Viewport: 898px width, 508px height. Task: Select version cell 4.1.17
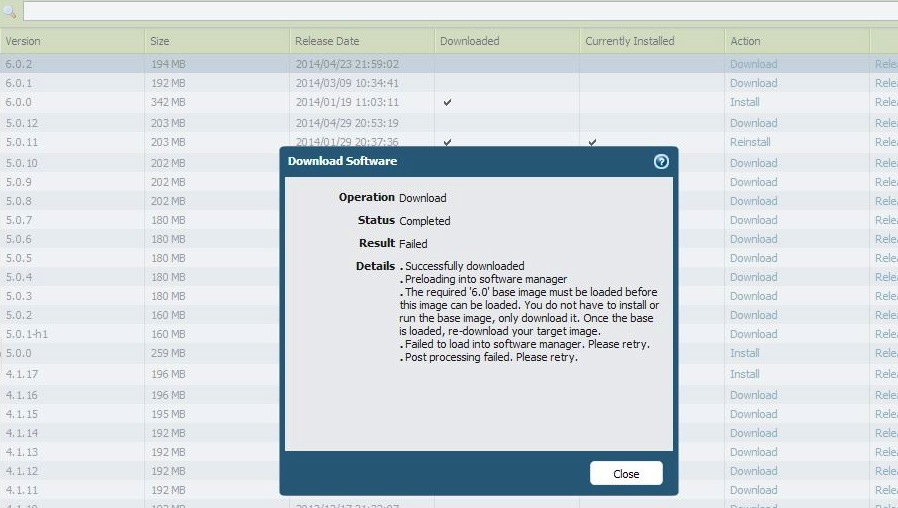[x=22, y=374]
